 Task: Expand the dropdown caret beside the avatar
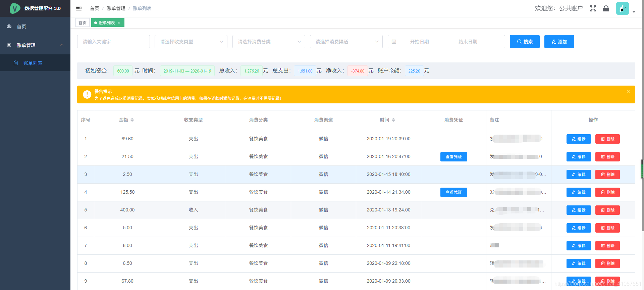[634, 12]
